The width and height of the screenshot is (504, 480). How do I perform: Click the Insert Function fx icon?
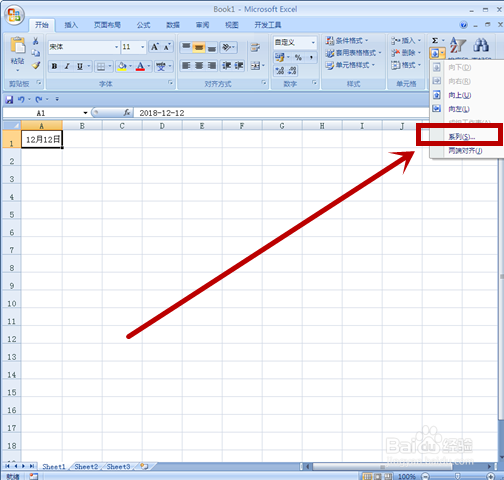[x=127, y=113]
